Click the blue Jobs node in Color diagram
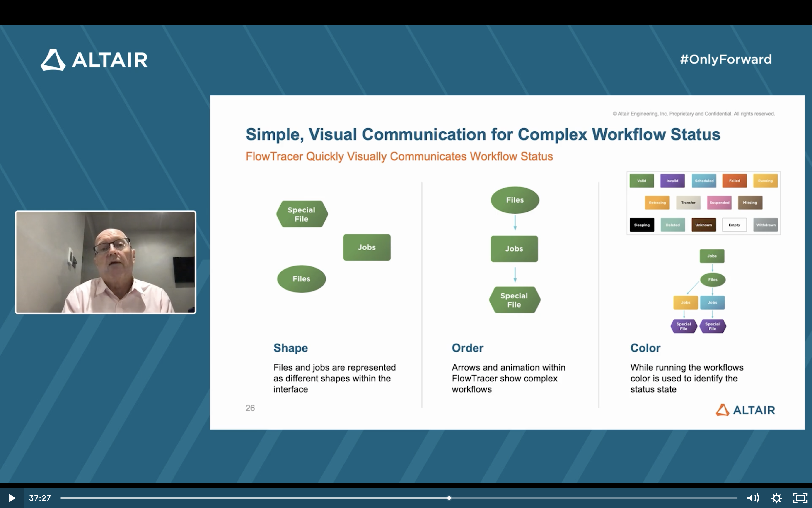This screenshot has height=508, width=812. tap(712, 302)
